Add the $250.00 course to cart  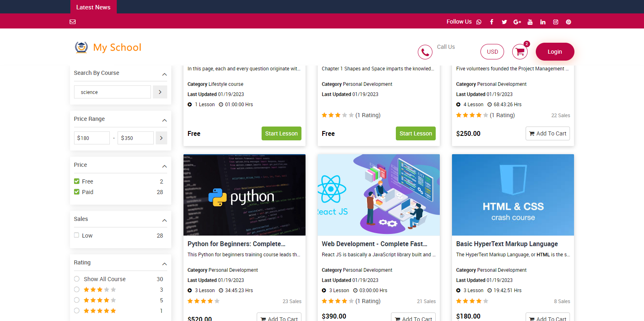pyautogui.click(x=547, y=133)
